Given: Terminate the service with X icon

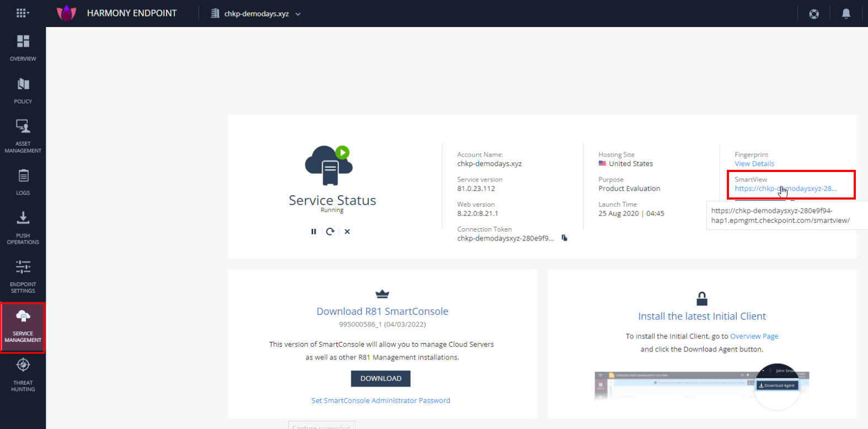Looking at the screenshot, I should coord(347,232).
